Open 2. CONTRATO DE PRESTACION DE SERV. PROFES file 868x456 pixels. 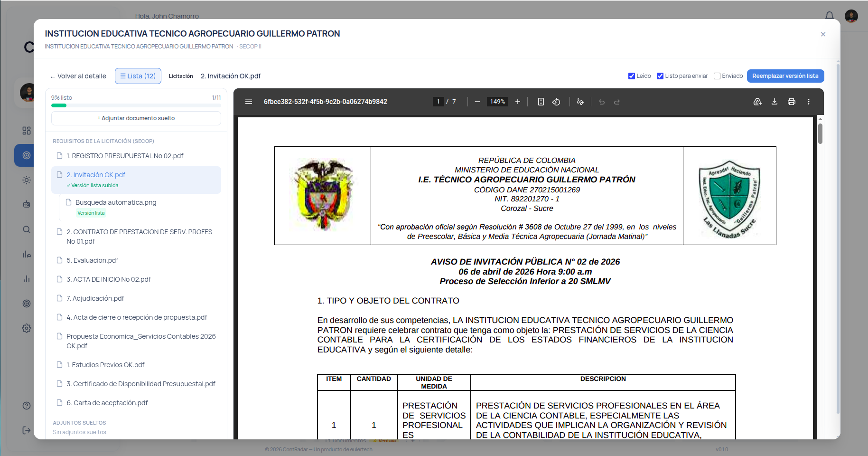[x=136, y=237]
